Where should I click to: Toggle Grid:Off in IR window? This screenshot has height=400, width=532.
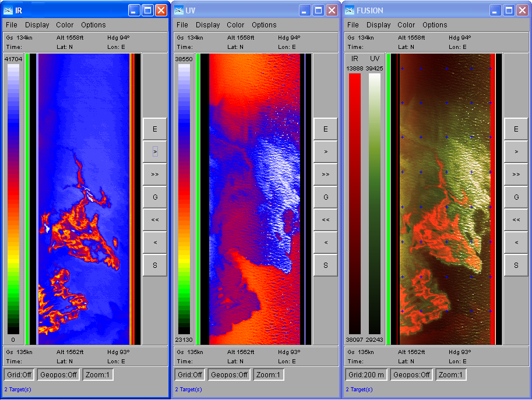point(19,374)
